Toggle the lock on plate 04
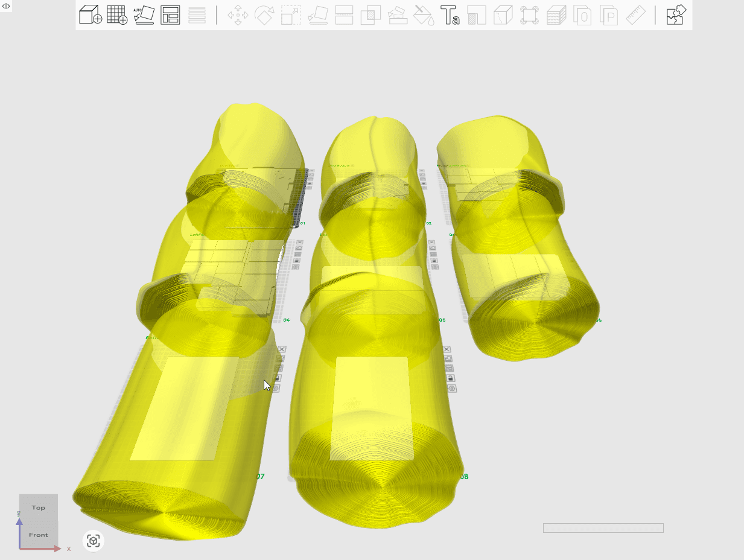The image size is (744, 560). pos(296,261)
